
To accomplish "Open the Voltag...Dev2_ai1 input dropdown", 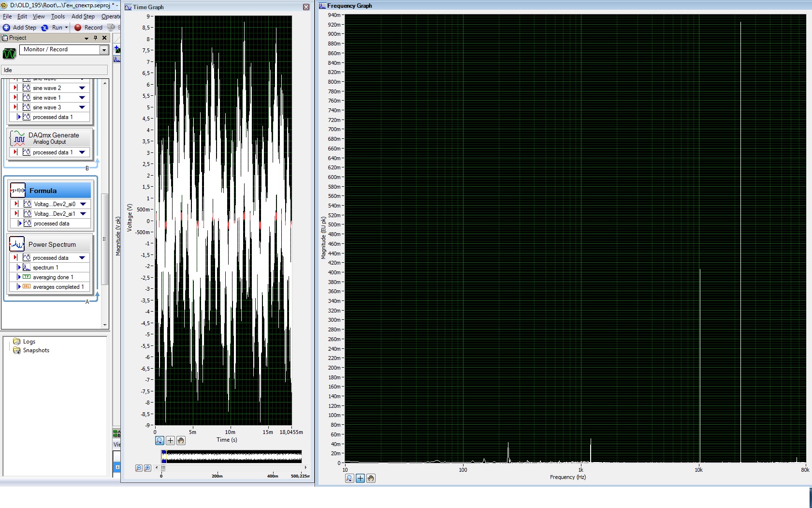I will click(83, 214).
